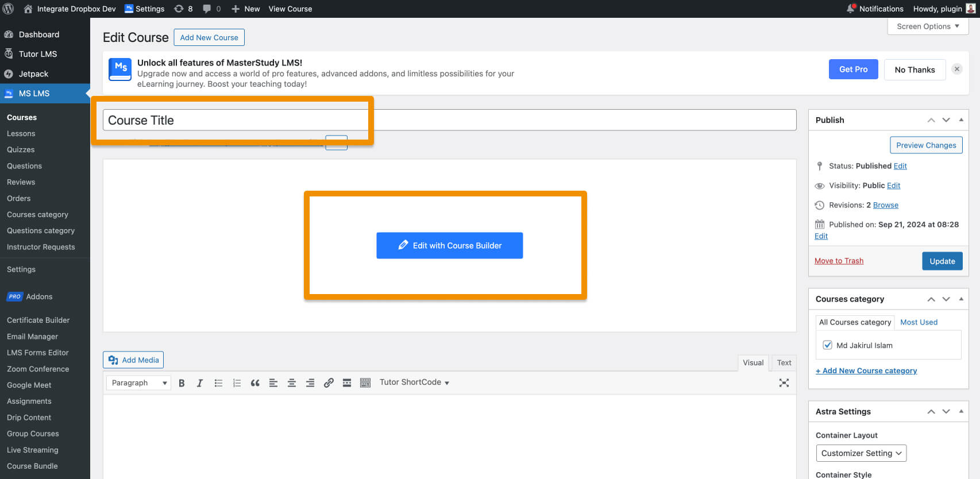Click the Preview Changes button
980x479 pixels.
(926, 145)
